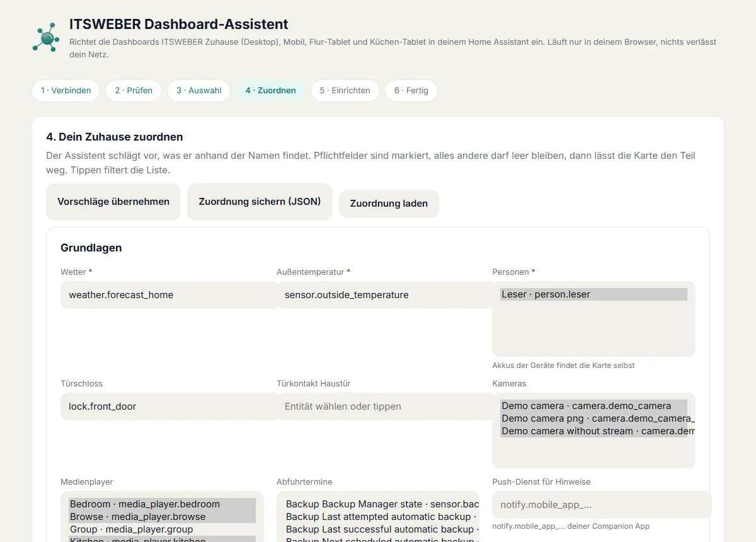Image resolution: width=756 pixels, height=542 pixels.
Task: Select Demo camera without stream entry
Action: point(593,431)
